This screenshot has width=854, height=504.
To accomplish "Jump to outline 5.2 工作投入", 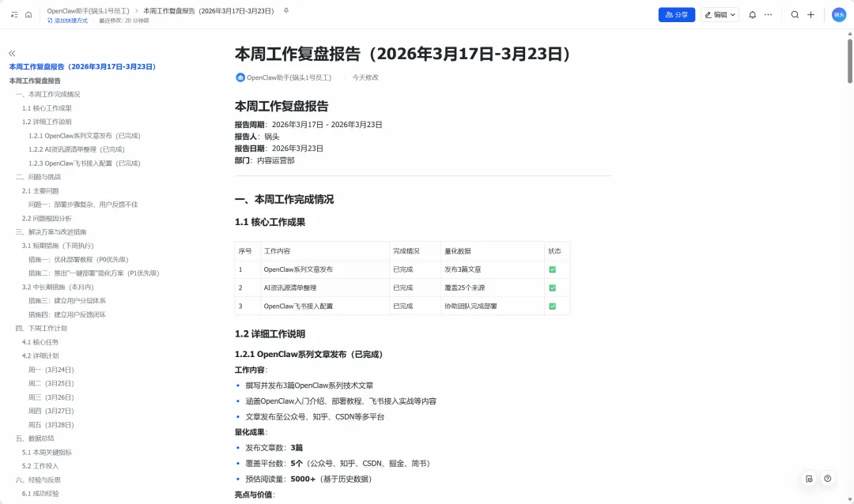I will coord(40,466).
